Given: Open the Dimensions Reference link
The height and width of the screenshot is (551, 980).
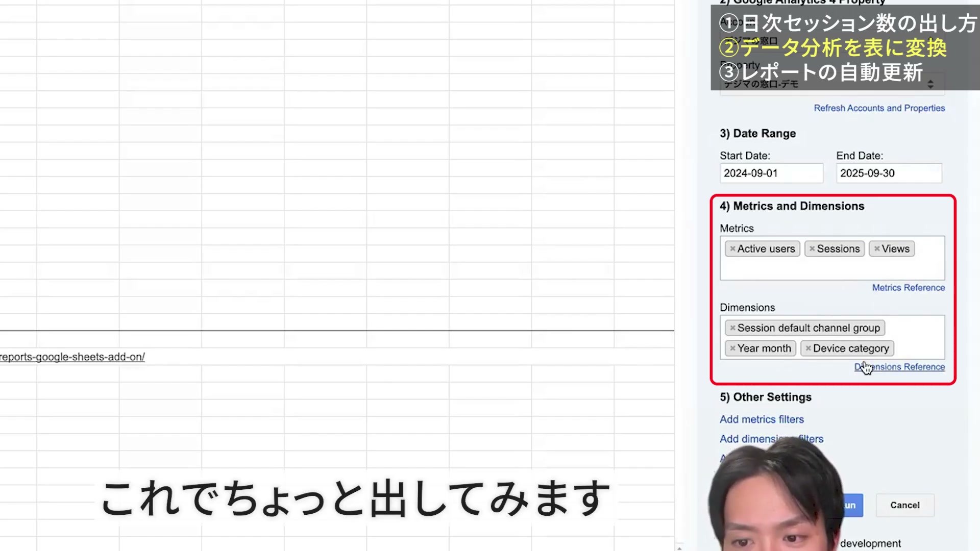Looking at the screenshot, I should point(899,367).
